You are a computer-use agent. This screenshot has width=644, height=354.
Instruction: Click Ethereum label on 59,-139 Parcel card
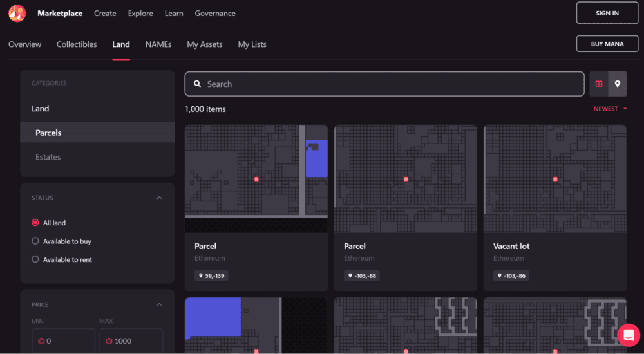tap(210, 258)
